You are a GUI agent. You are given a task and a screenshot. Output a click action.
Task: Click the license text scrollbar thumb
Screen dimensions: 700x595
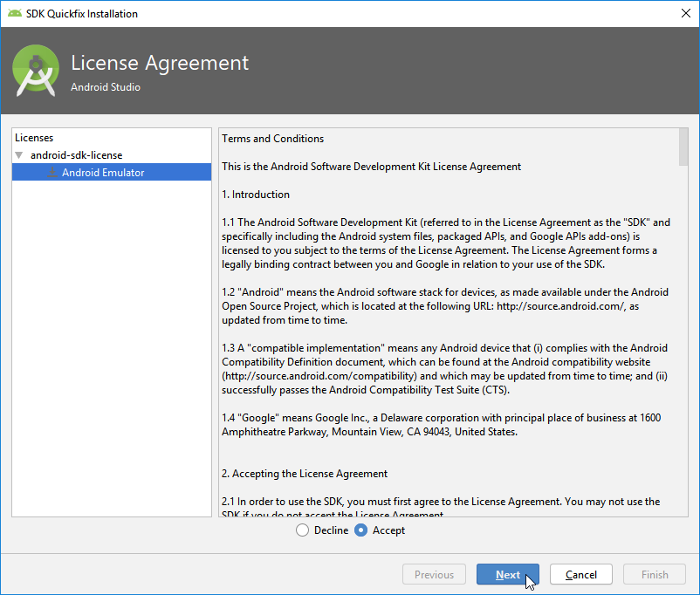(683, 147)
